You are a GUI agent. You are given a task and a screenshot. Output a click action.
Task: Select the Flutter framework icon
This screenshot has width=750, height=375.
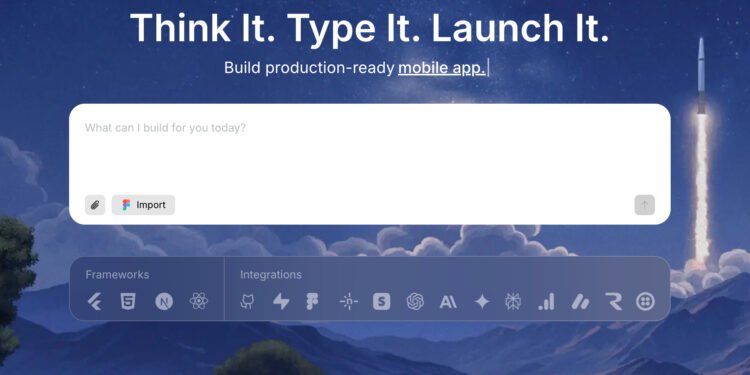click(95, 302)
